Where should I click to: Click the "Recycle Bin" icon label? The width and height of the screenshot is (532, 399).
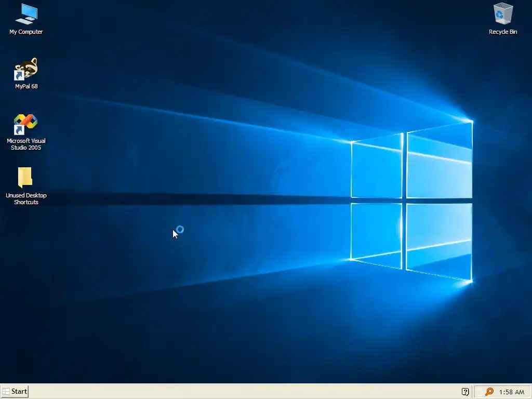503,32
